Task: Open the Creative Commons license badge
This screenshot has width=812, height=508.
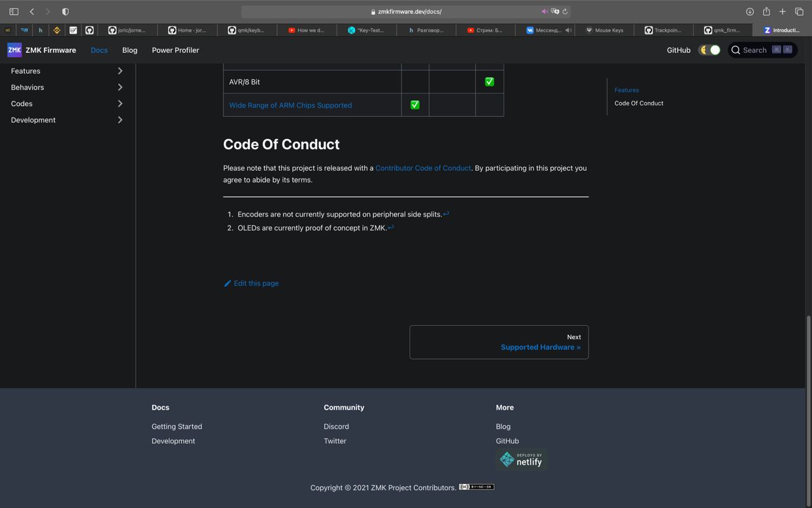Action: [x=476, y=487]
